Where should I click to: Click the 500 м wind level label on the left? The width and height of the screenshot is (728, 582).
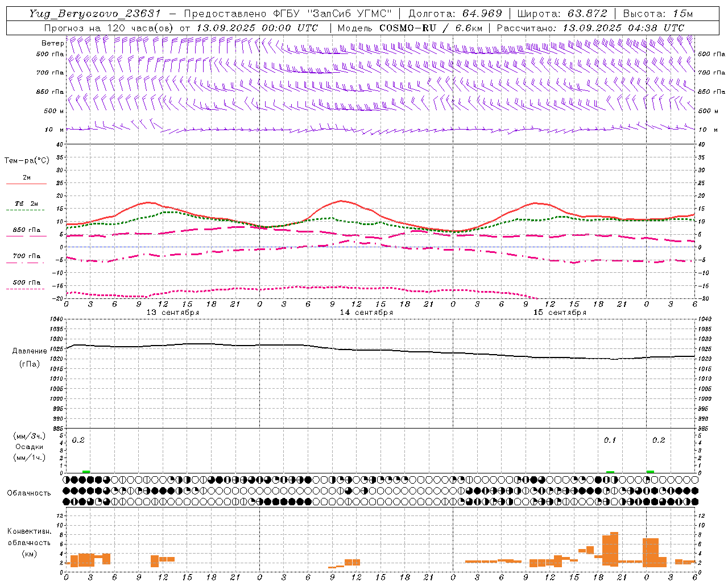point(54,111)
